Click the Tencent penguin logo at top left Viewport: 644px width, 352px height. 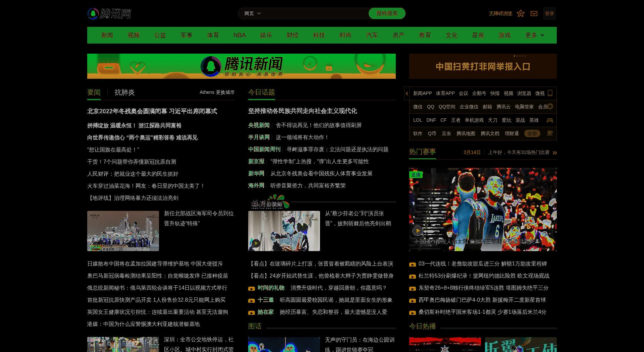[109, 13]
